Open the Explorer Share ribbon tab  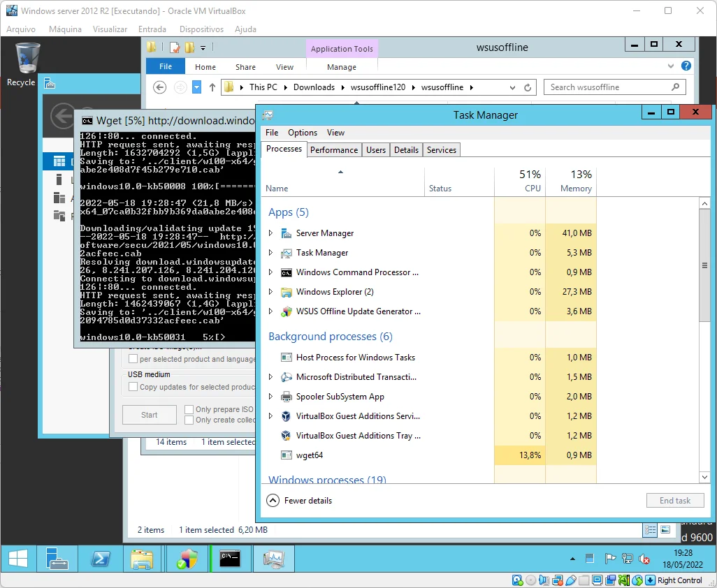[245, 67]
